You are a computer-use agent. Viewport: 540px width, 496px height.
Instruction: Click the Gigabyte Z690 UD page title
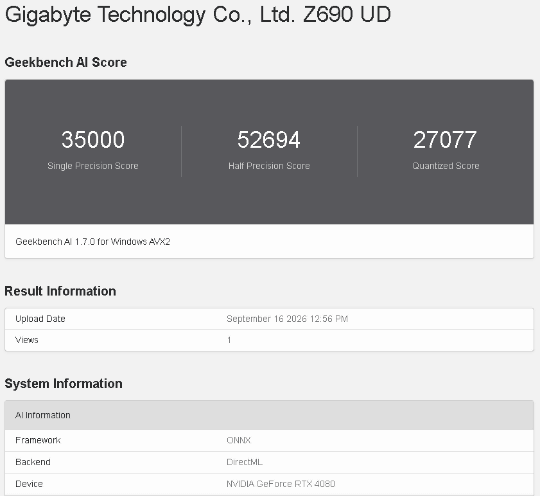pyautogui.click(x=198, y=15)
